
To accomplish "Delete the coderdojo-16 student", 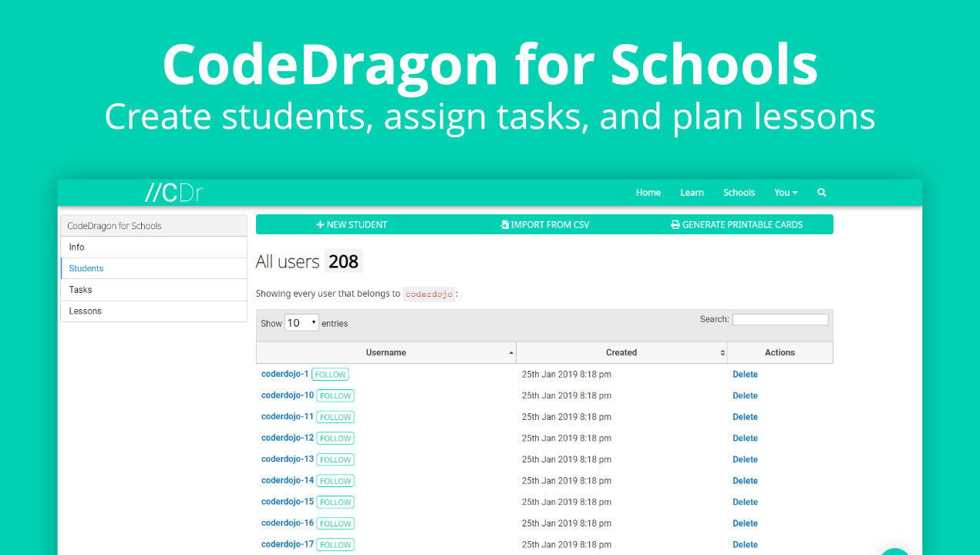I will [x=745, y=523].
